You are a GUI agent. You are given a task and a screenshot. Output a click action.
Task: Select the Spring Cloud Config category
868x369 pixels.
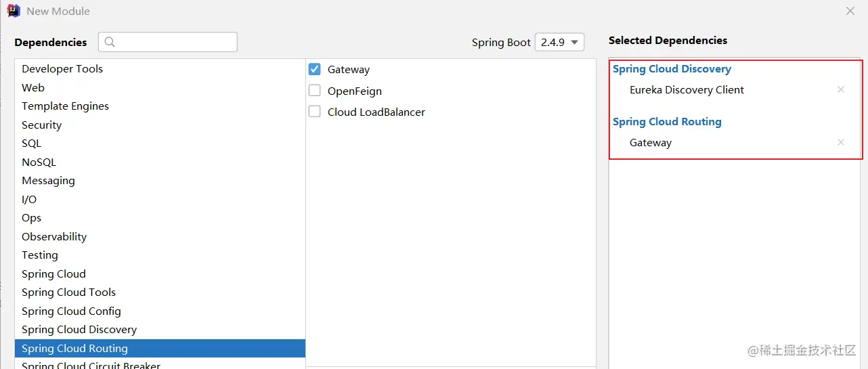[x=160, y=311]
